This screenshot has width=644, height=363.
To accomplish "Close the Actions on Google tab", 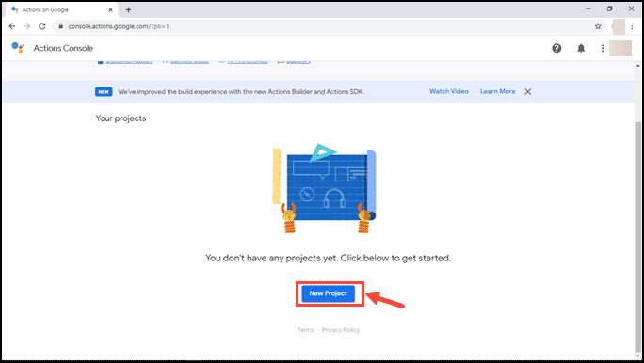I will tap(110, 9).
